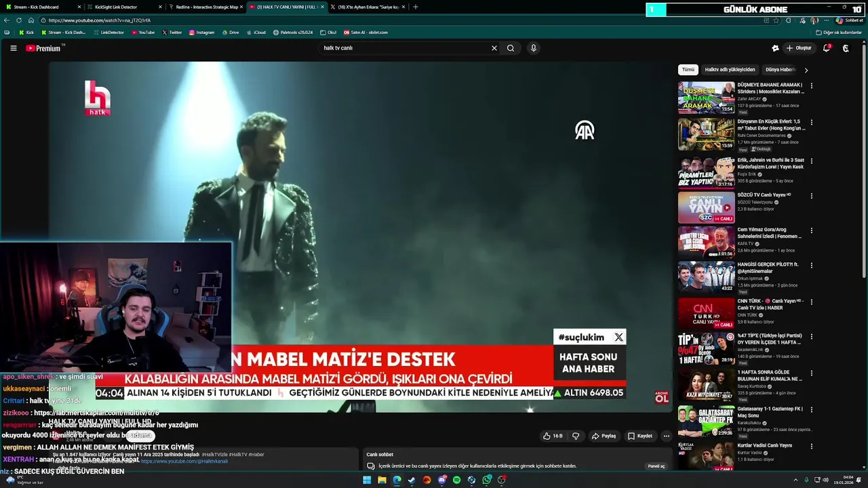
Task: Open options for CNN TÜRK Canlı Yayın
Action: [811, 302]
